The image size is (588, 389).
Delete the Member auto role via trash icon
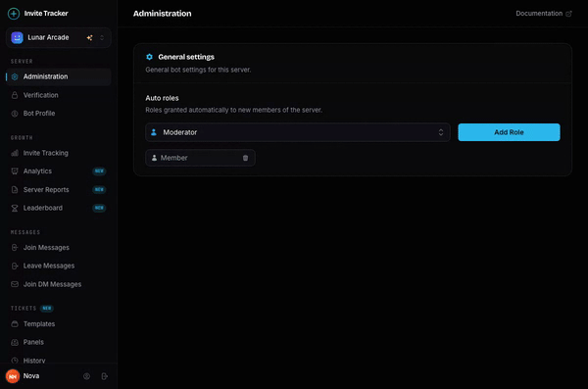point(245,158)
